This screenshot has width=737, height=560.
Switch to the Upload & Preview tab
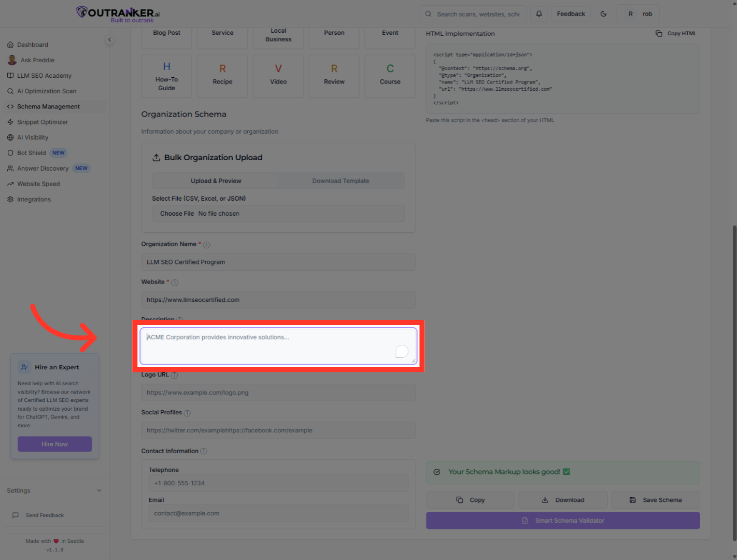(x=216, y=181)
